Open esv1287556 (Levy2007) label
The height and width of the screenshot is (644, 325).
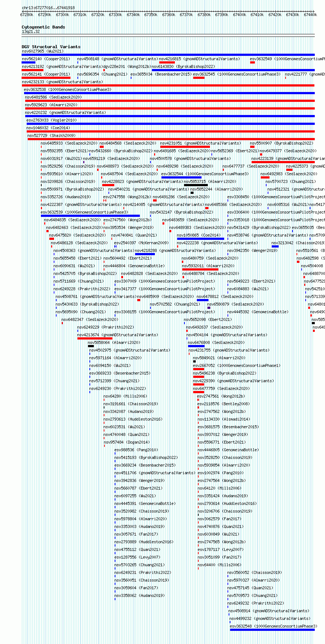click(x=138, y=557)
